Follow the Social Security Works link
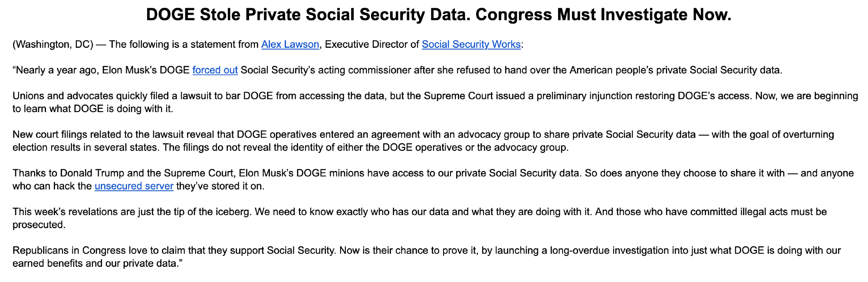868x282 pixels. (x=471, y=44)
